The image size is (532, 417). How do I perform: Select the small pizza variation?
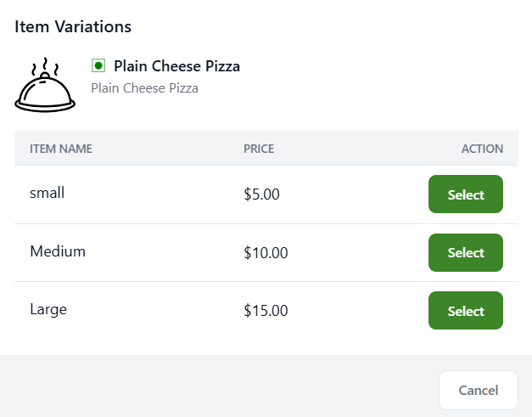click(465, 194)
